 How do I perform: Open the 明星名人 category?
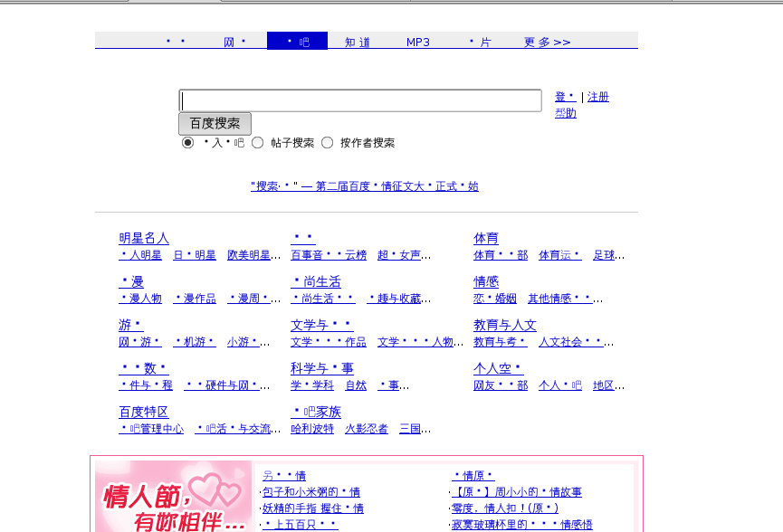(144, 238)
